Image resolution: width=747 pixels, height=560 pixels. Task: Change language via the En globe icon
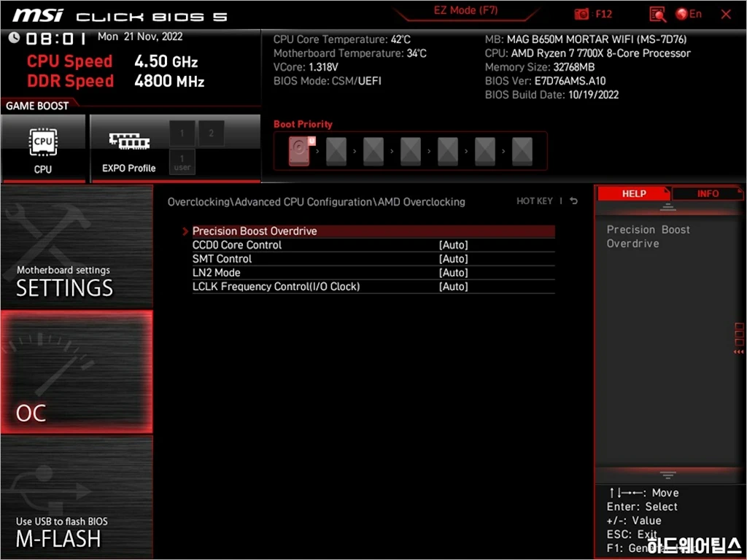click(x=689, y=14)
